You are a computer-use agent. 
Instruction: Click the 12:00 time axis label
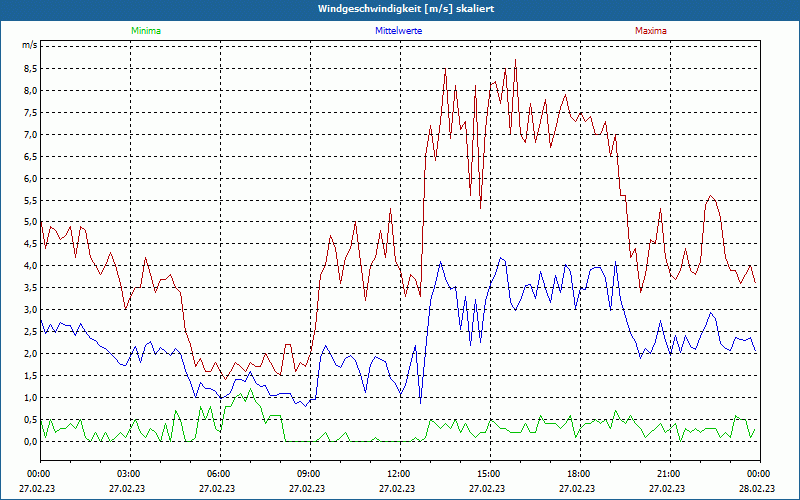coord(398,474)
